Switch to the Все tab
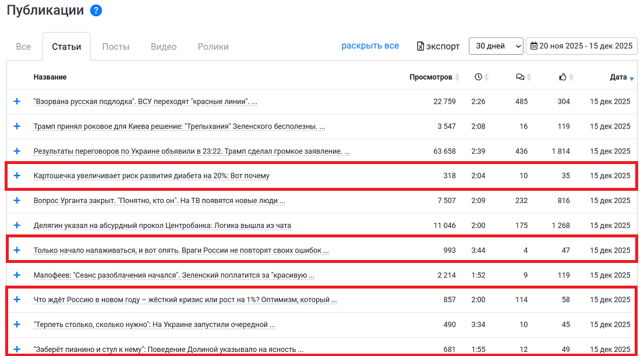The height and width of the screenshot is (356, 644). point(23,47)
